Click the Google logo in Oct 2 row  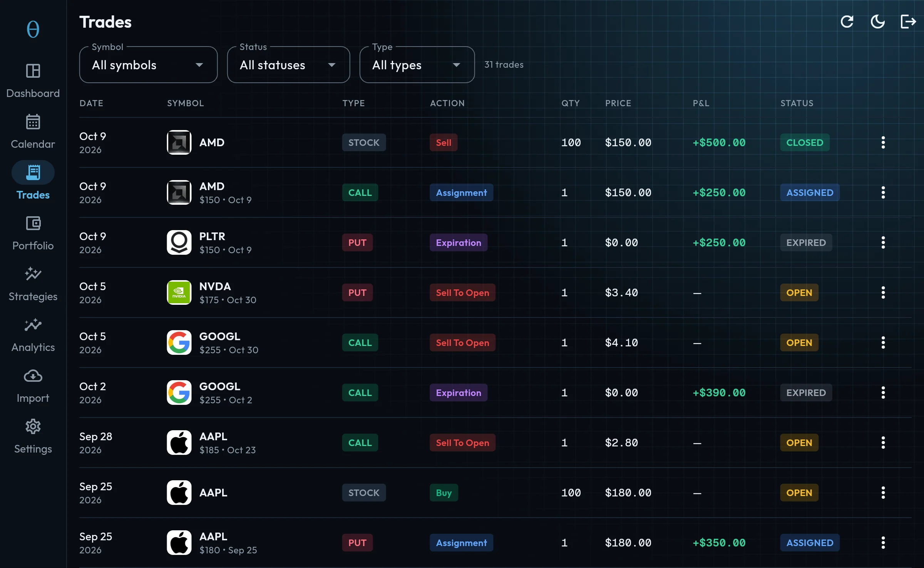179,393
